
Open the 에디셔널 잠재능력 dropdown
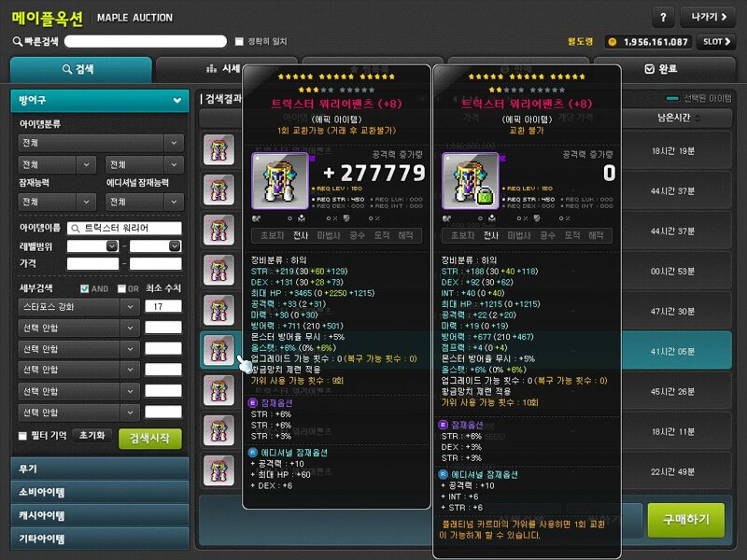[x=145, y=202]
